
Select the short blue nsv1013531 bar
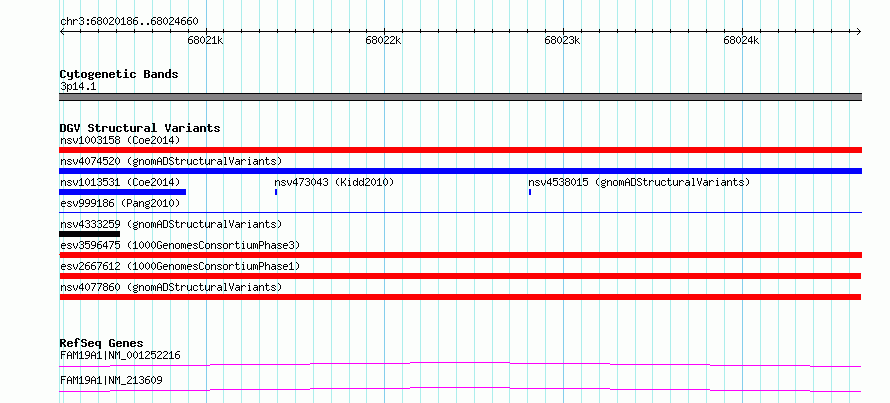[123, 192]
